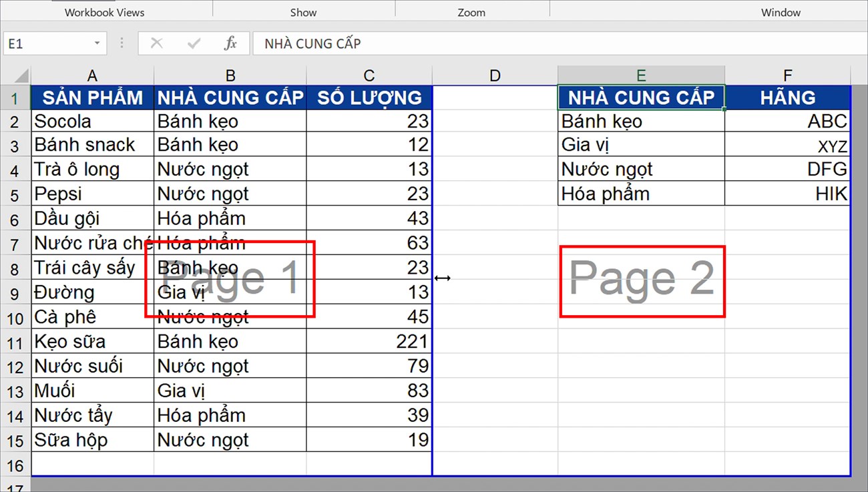This screenshot has width=868, height=492.
Task: Select column D header
Action: pyautogui.click(x=495, y=75)
